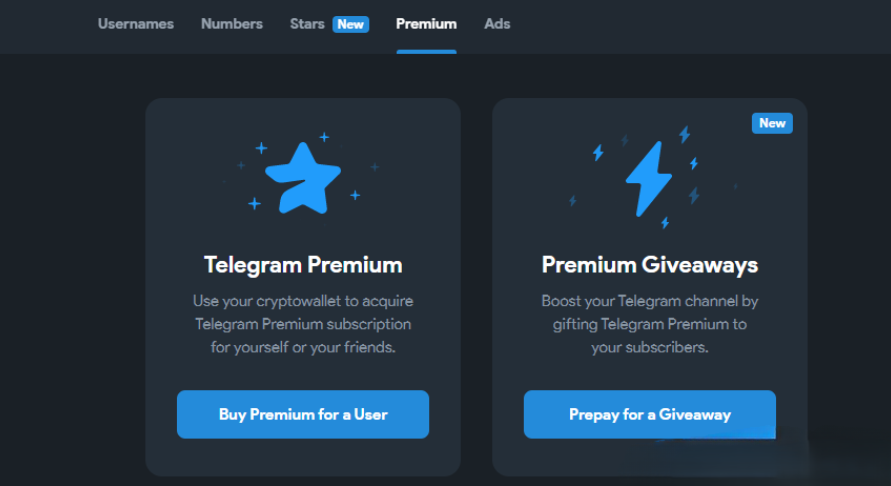Open the Usernames tab
Screen dimensions: 891x486
point(136,24)
